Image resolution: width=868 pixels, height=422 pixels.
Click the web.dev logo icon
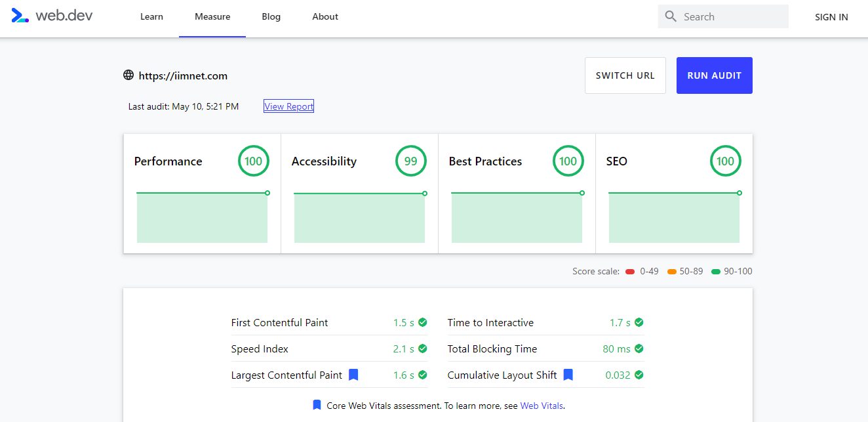[x=20, y=16]
